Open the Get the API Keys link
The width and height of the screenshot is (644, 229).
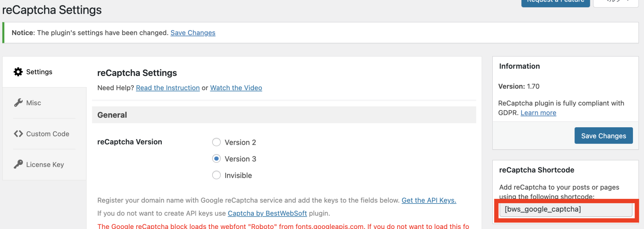click(429, 200)
